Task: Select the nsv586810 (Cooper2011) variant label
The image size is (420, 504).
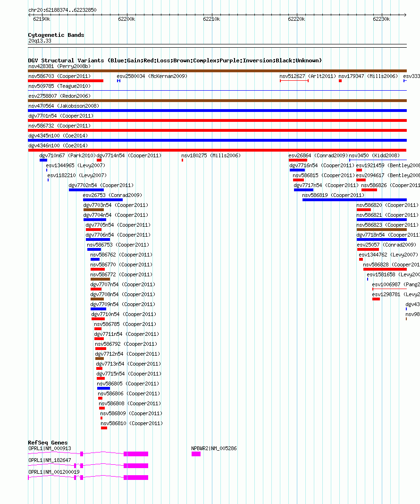Action: [x=132, y=424]
